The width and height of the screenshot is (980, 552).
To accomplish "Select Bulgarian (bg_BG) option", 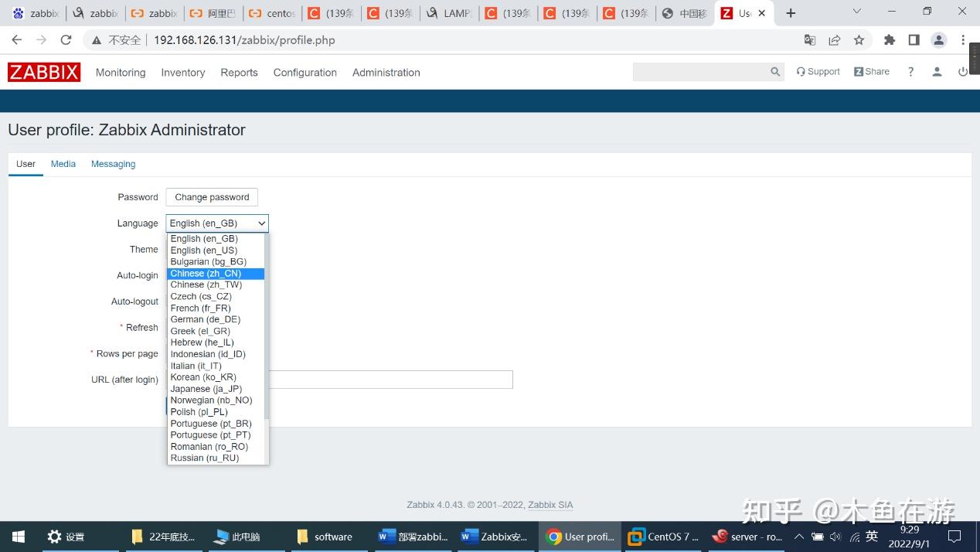I will coord(216,262).
